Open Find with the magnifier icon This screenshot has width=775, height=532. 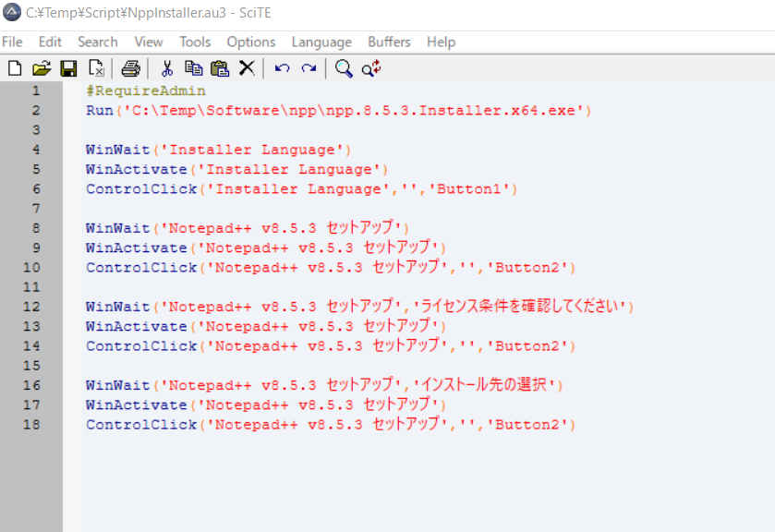tap(344, 68)
